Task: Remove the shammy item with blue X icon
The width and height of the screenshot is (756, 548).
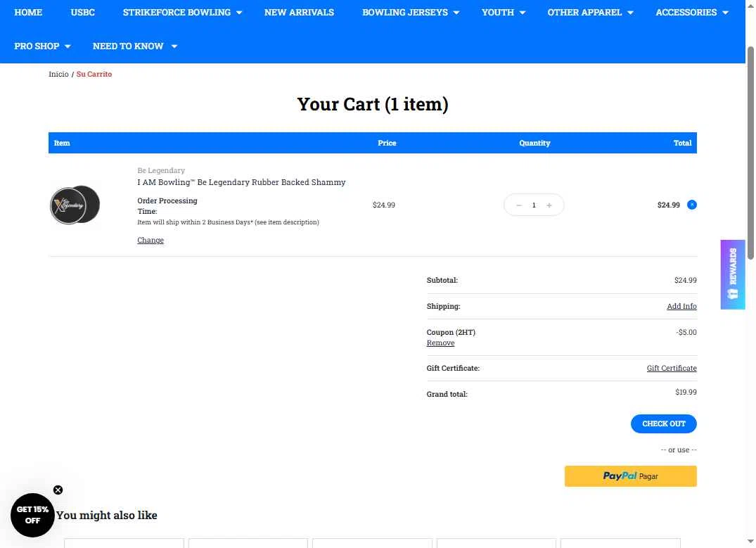Action: point(691,205)
